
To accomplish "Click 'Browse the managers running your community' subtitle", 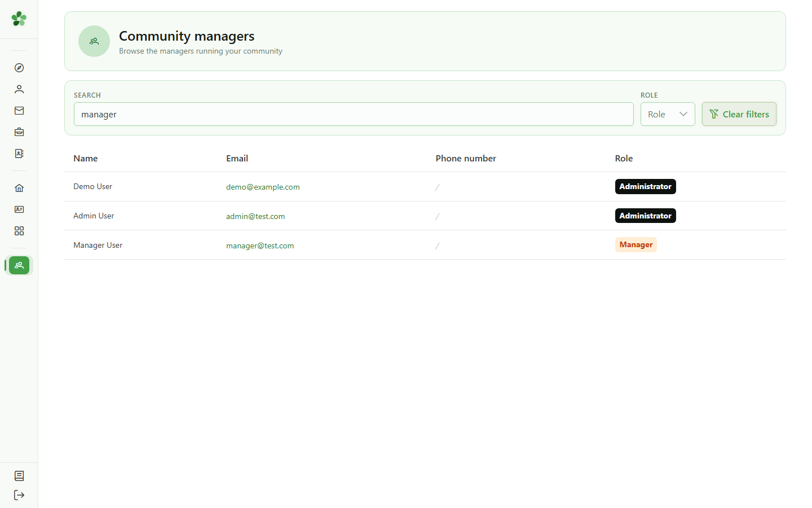I will (201, 51).
